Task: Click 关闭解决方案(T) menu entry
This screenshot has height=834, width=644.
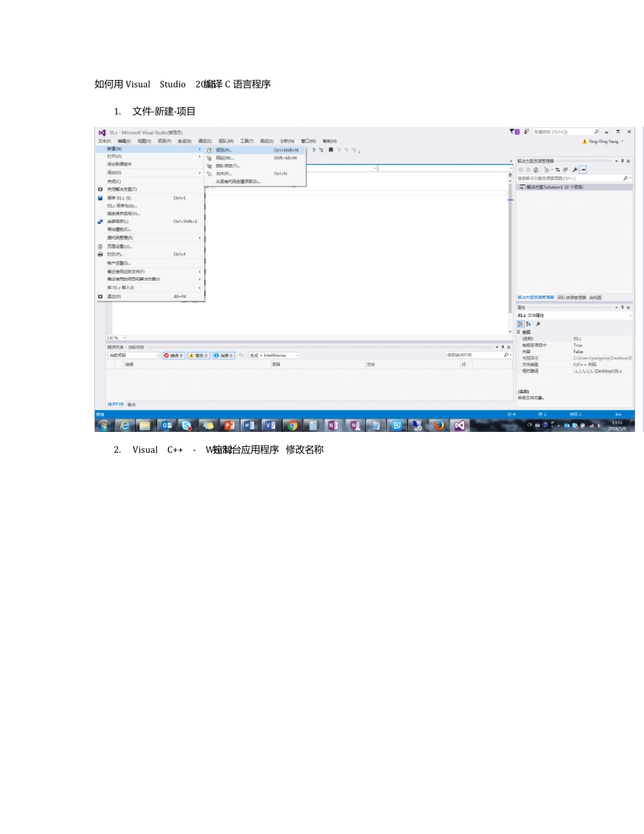Action: [150, 189]
